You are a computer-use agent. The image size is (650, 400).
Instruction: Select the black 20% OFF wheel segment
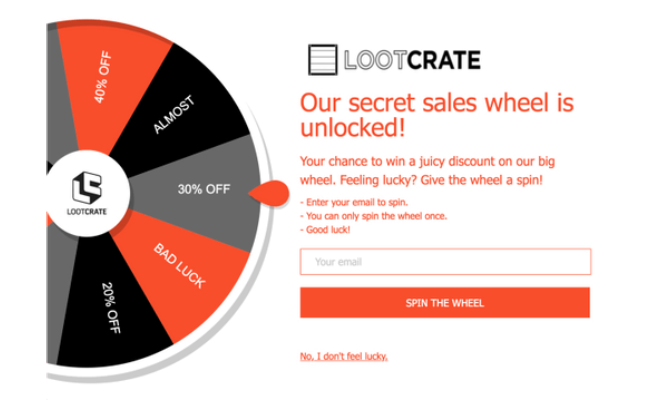point(110,307)
